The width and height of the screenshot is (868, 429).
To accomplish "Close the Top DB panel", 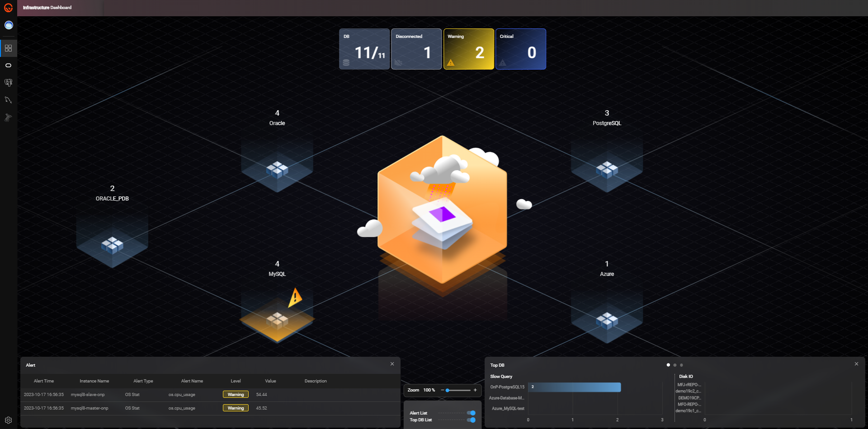I will (856, 364).
